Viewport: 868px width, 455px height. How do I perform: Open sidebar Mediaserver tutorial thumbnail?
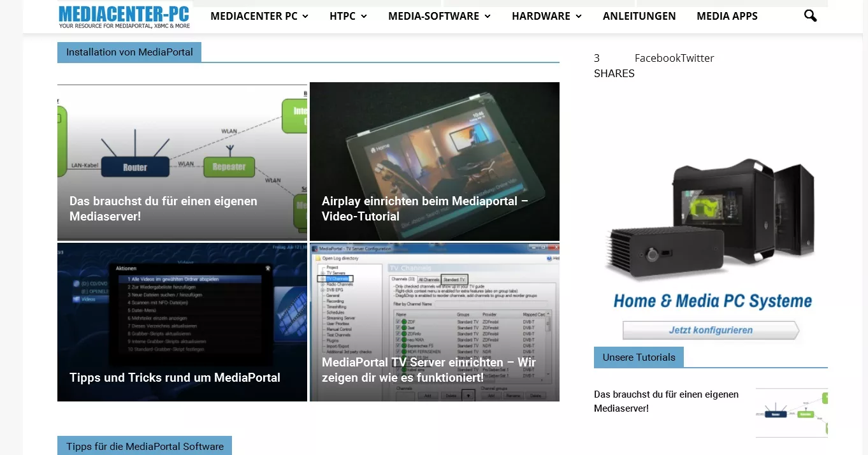[x=792, y=412]
